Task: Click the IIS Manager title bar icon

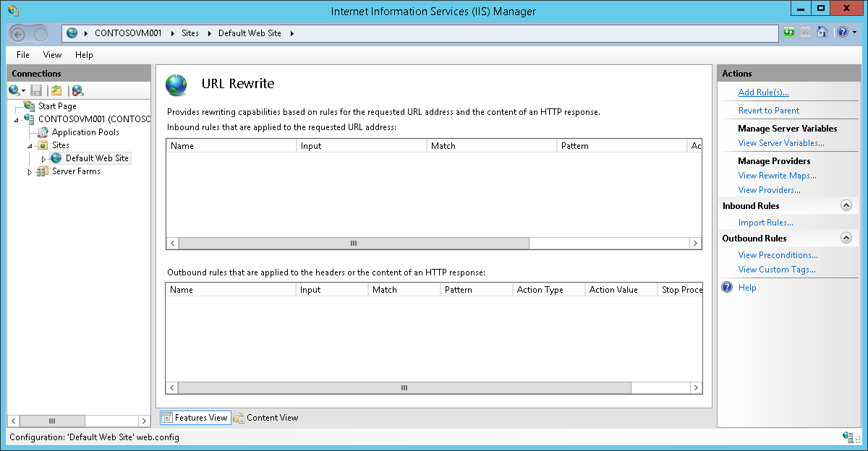Action: (14, 11)
